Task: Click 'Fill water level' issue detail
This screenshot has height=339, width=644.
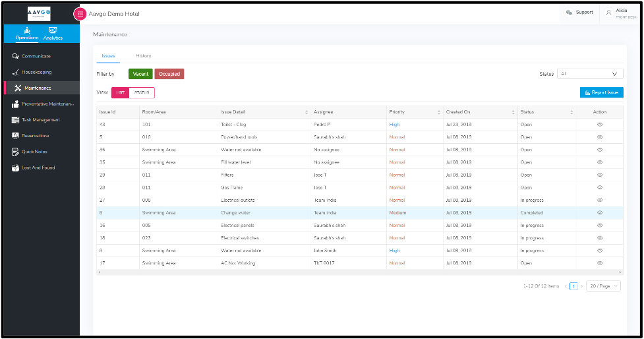Action: (236, 162)
